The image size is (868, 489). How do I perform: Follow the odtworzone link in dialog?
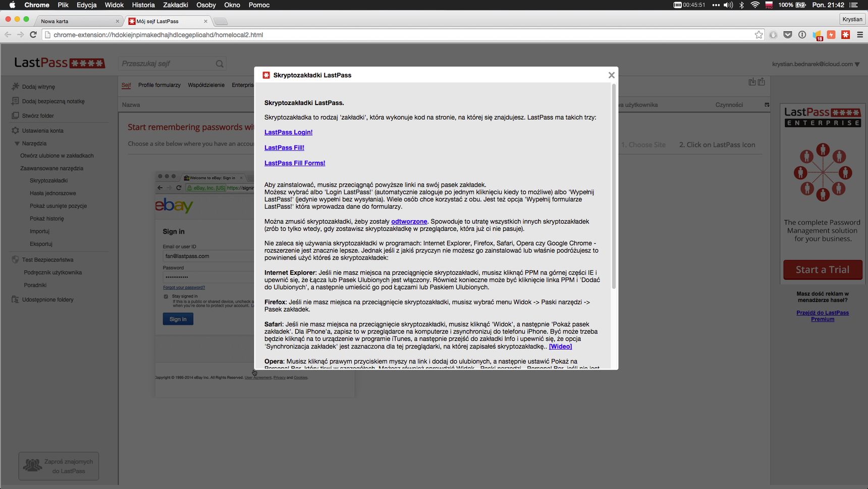pos(409,222)
